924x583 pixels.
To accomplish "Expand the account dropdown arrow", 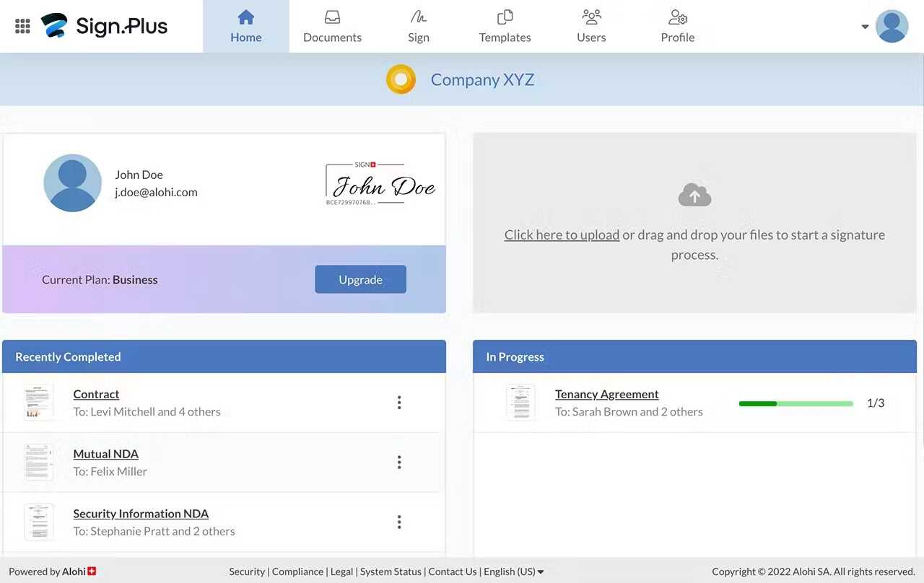I will [865, 27].
